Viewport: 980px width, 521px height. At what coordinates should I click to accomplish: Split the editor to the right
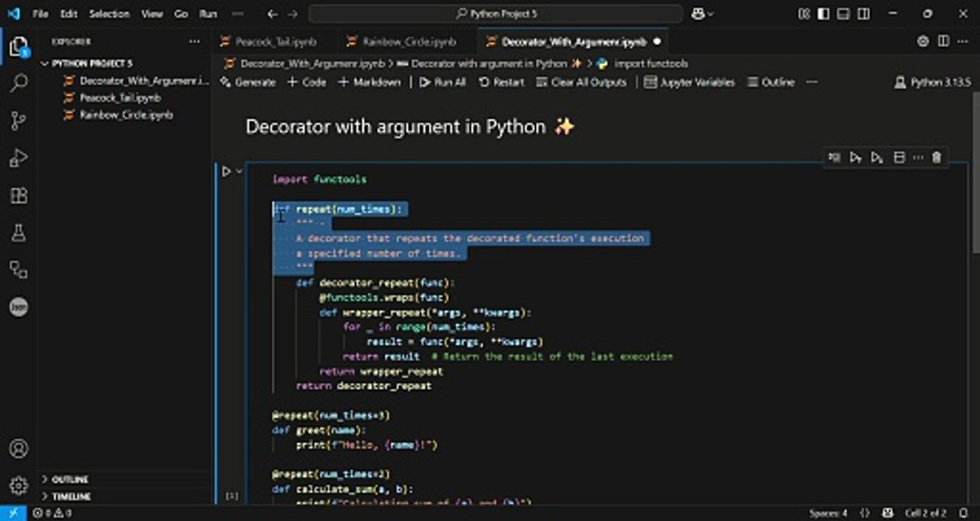943,41
